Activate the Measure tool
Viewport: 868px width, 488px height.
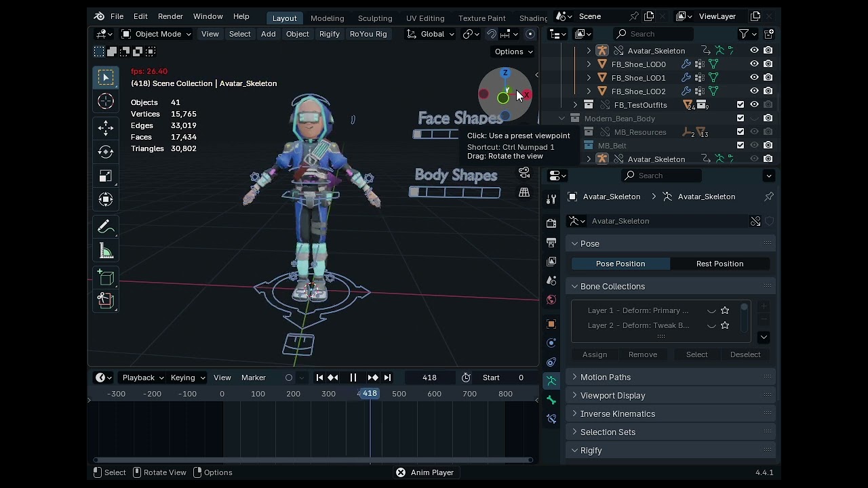click(106, 250)
